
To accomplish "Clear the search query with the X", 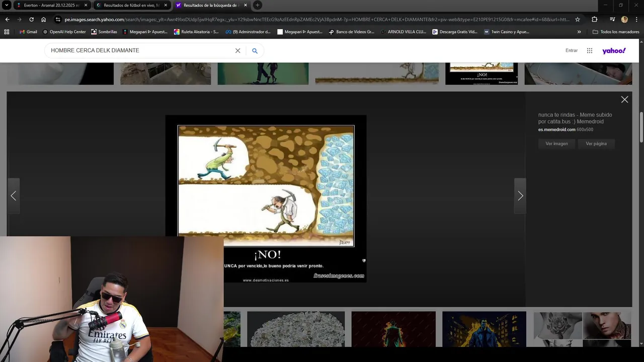I will 237,51.
